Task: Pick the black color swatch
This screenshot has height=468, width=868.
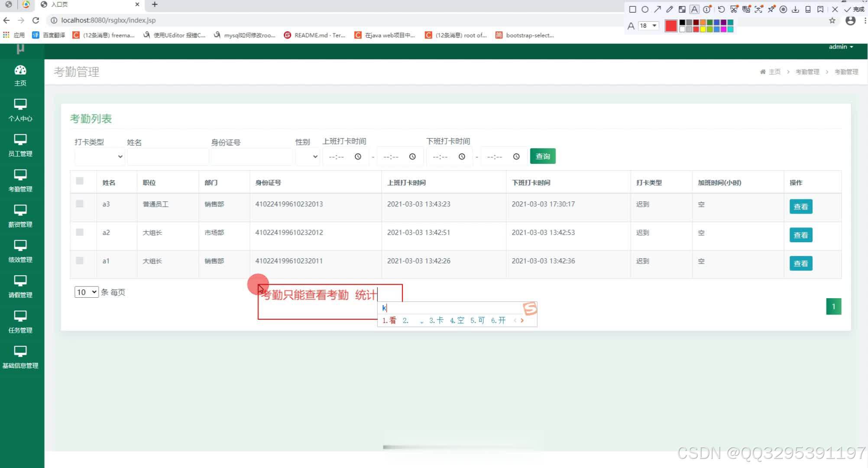Action: pyautogui.click(x=682, y=23)
